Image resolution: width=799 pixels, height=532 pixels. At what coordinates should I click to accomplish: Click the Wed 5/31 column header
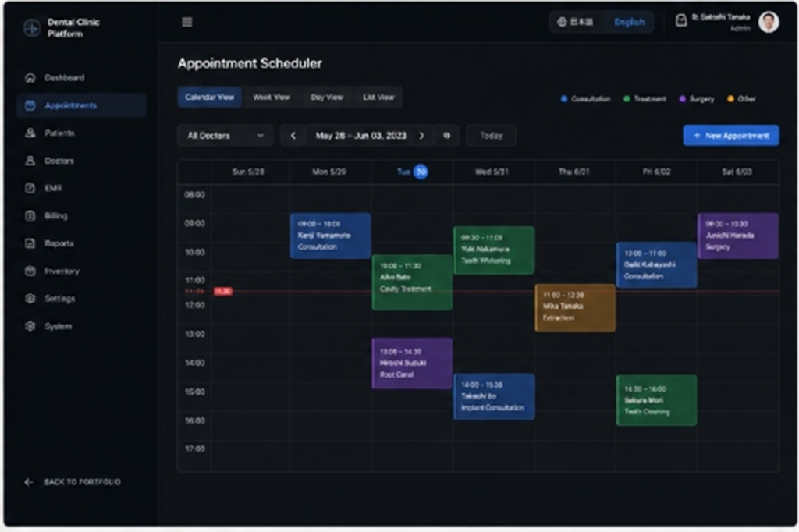pos(492,172)
